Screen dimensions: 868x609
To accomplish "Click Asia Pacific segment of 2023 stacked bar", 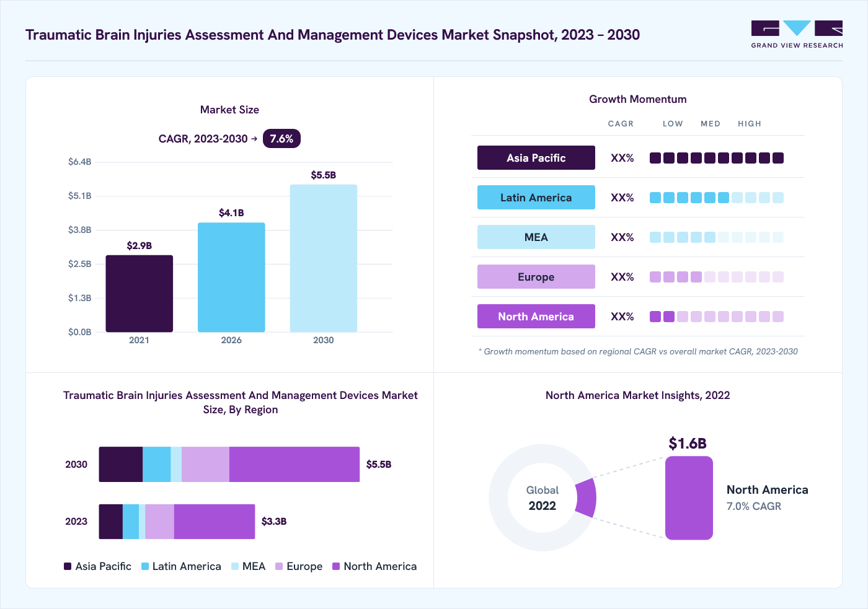I will coord(111,522).
